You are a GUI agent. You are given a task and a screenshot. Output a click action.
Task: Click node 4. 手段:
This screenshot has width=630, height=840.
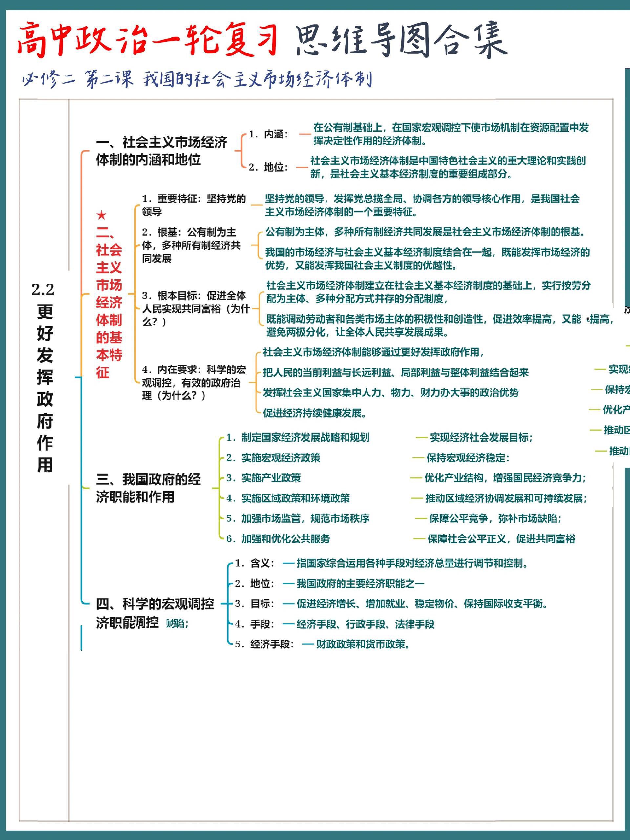pyautogui.click(x=254, y=624)
